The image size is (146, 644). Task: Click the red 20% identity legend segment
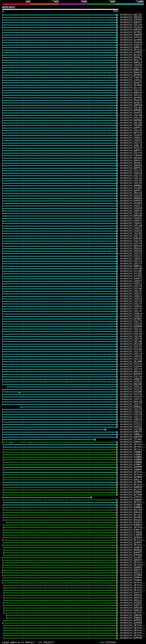coord(16,4)
